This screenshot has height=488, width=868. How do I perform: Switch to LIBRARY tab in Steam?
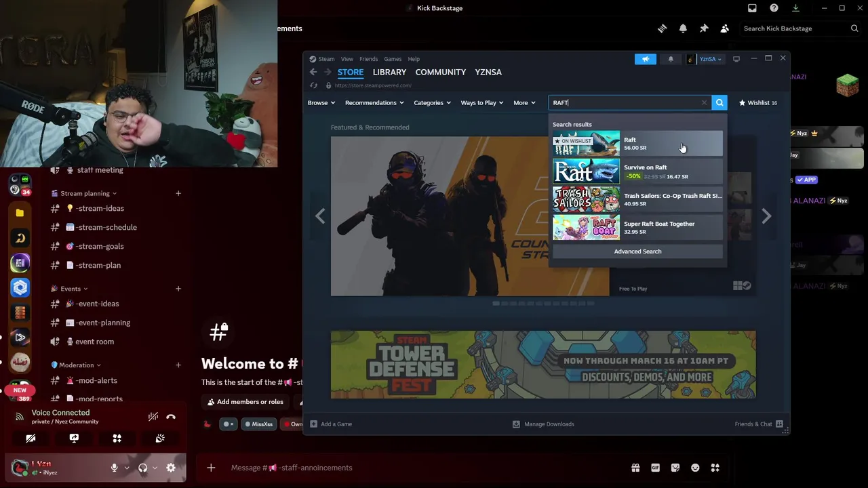click(x=389, y=72)
